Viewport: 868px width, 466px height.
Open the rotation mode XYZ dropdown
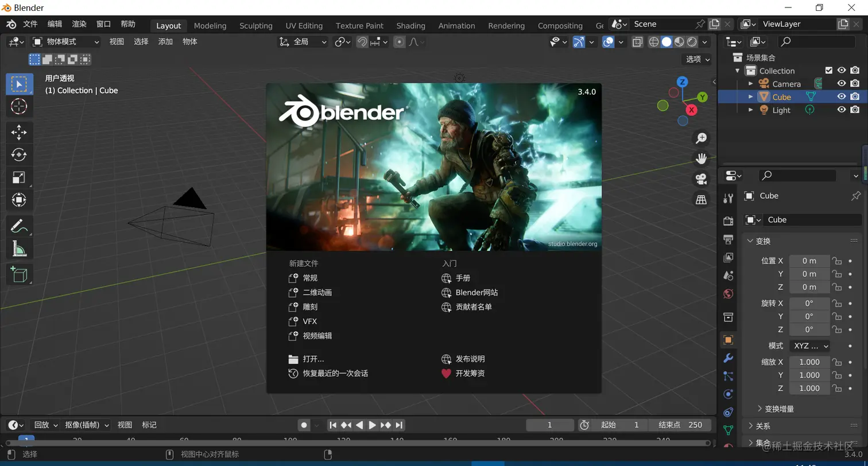point(809,346)
